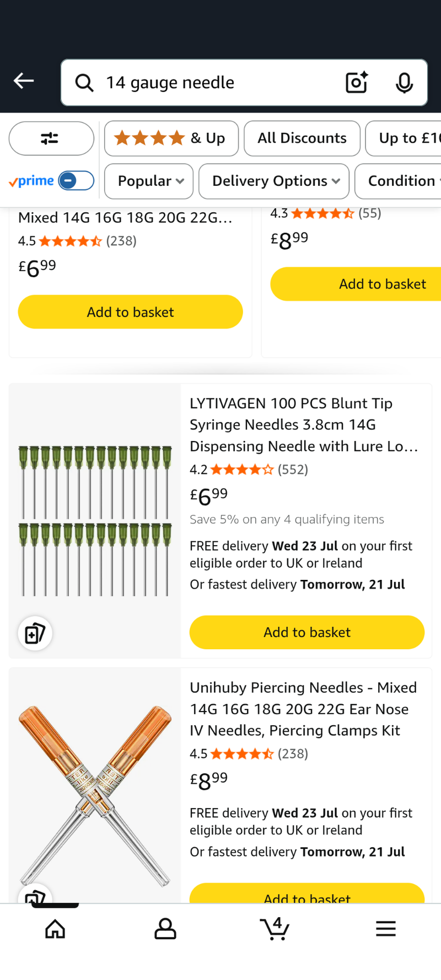The width and height of the screenshot is (441, 980).
Task: Start voice search with microphone
Action: click(404, 83)
